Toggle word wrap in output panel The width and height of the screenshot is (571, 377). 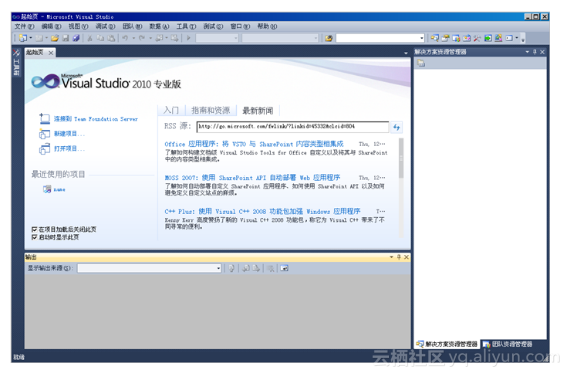284,268
